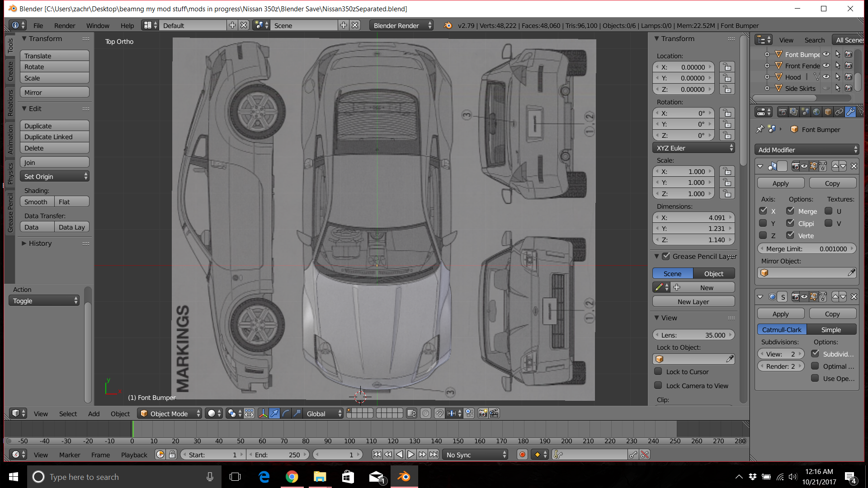
Task: Toggle Front Fender selectability cursor icon
Action: tap(837, 66)
